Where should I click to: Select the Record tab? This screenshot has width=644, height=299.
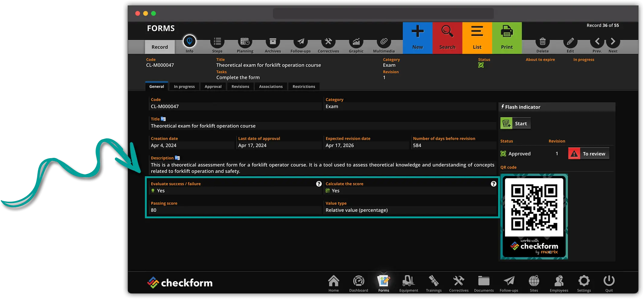160,47
